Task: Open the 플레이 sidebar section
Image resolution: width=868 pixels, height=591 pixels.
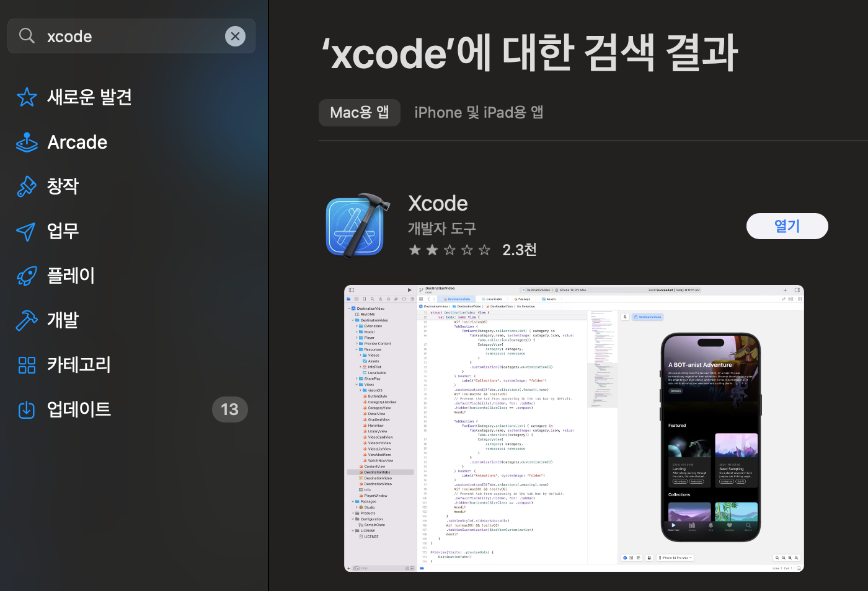Action: (x=131, y=276)
